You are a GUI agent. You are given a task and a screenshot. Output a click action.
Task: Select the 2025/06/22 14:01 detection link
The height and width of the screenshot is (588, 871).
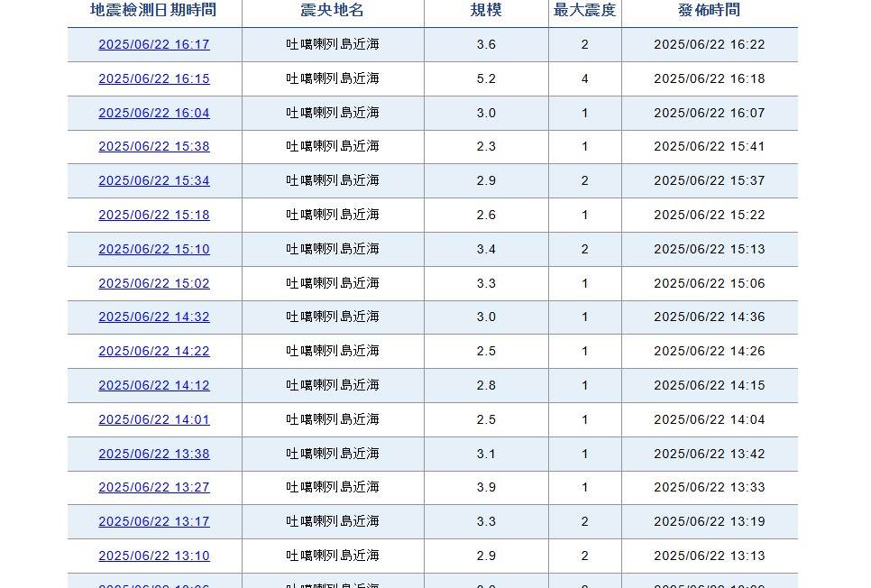[154, 420]
